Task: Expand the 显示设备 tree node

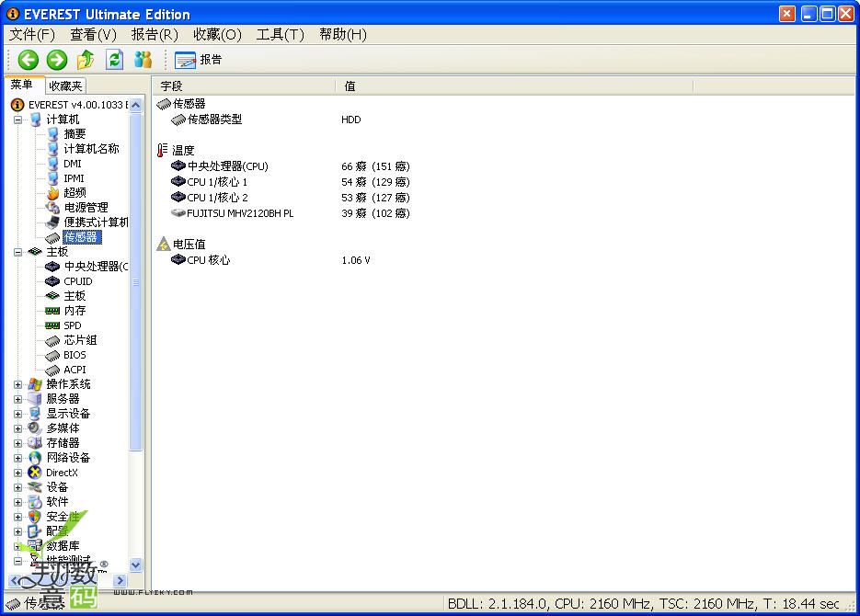Action: point(18,415)
